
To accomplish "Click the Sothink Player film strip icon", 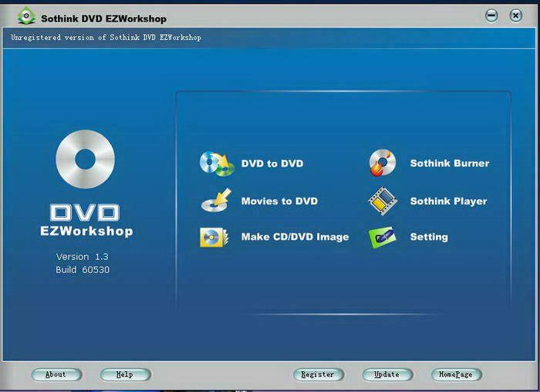I will (383, 201).
